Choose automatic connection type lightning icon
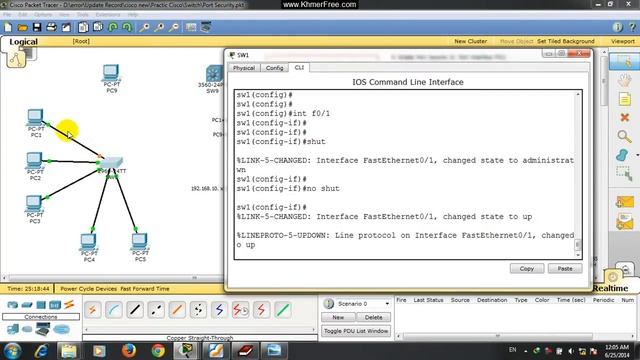 93,310
